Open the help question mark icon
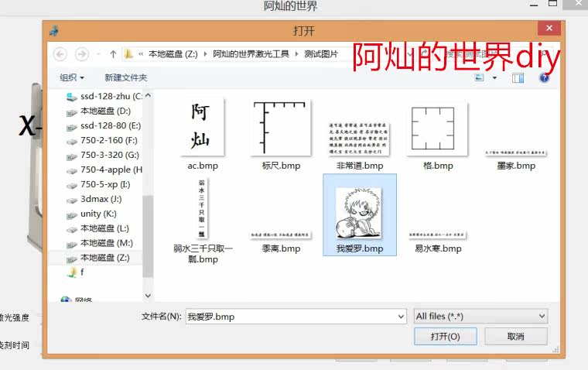This screenshot has width=588, height=370. click(545, 77)
